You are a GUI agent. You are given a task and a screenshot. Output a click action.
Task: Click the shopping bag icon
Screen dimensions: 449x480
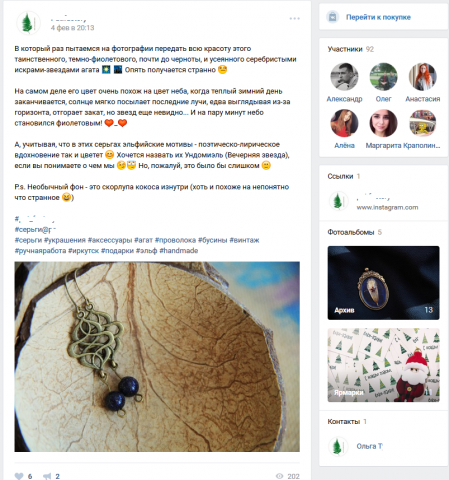point(332,17)
